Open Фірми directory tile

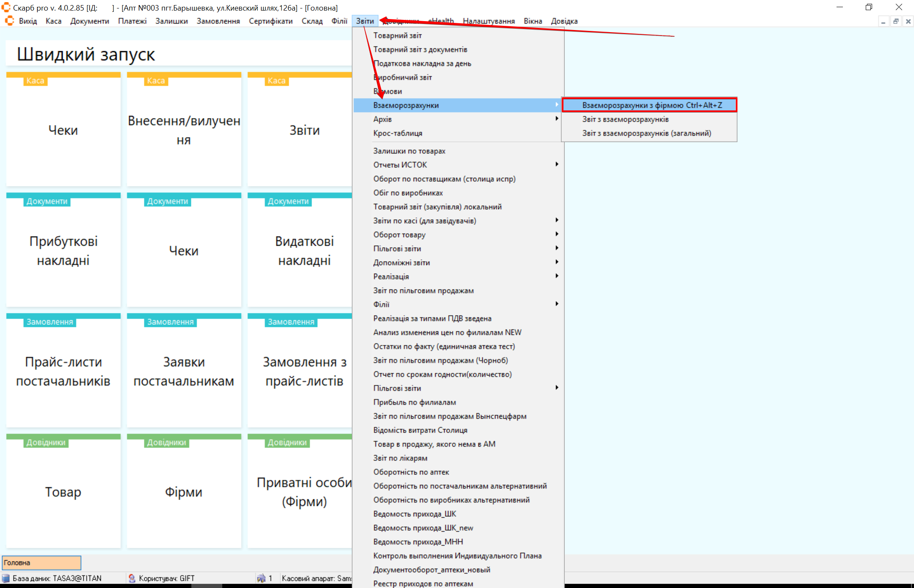[x=184, y=492]
